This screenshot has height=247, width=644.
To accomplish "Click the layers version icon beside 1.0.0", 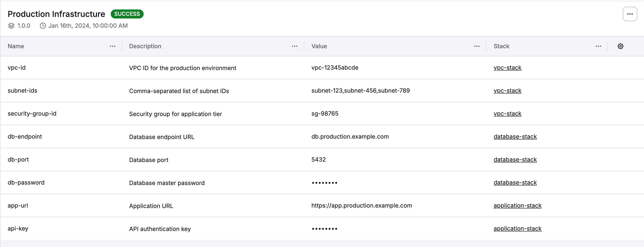I will click(x=11, y=26).
